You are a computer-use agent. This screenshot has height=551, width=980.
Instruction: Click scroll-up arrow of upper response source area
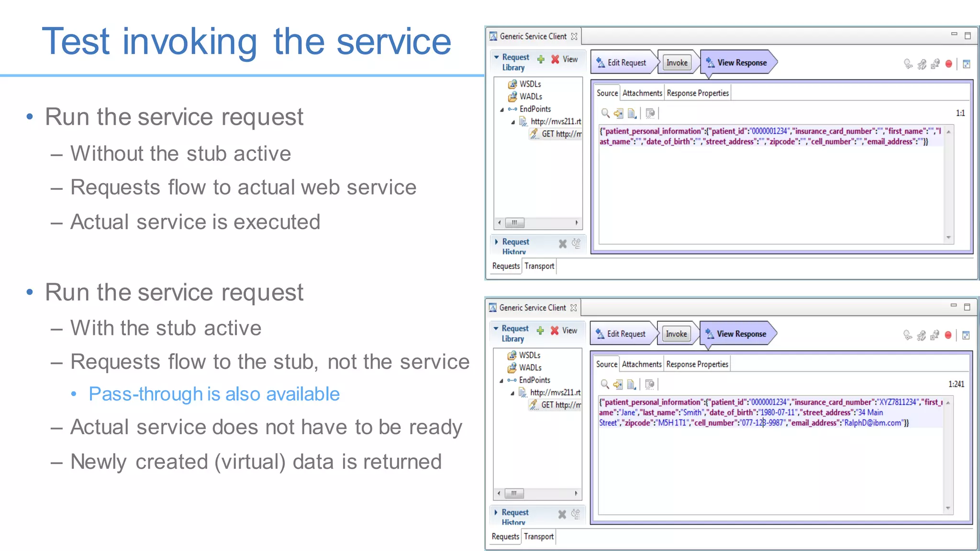[948, 132]
